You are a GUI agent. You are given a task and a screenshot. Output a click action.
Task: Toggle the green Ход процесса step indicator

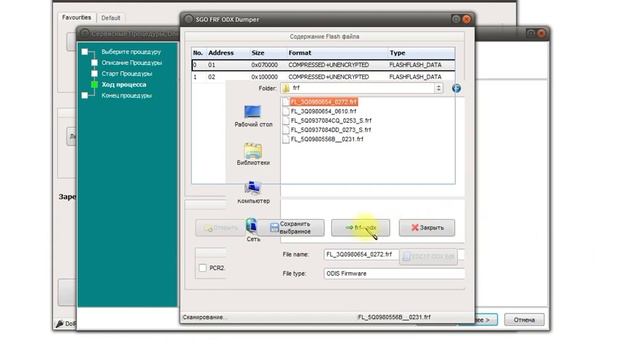point(94,84)
